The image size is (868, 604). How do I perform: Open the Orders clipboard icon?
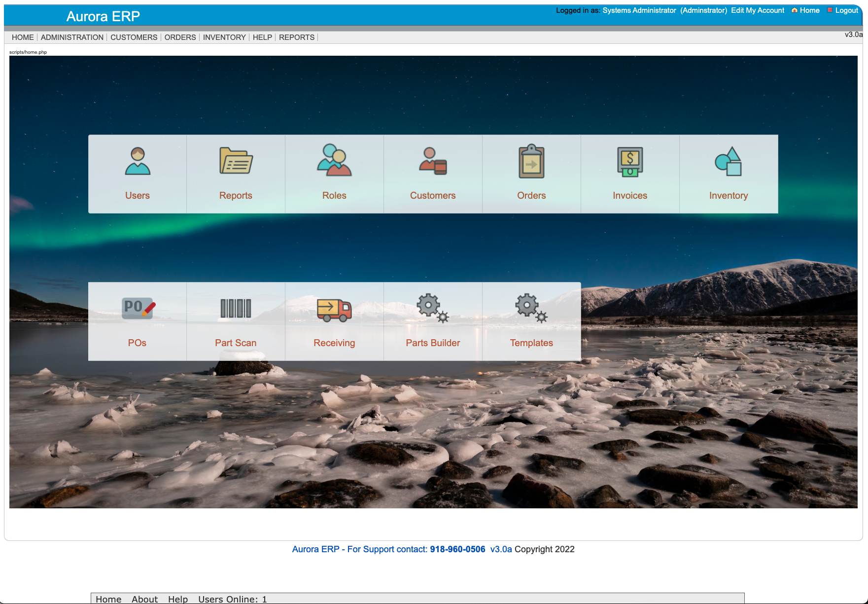[x=531, y=162]
